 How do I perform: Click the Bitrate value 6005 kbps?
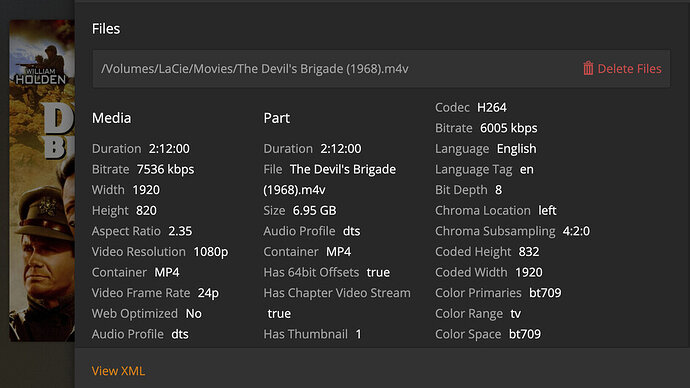tap(509, 128)
